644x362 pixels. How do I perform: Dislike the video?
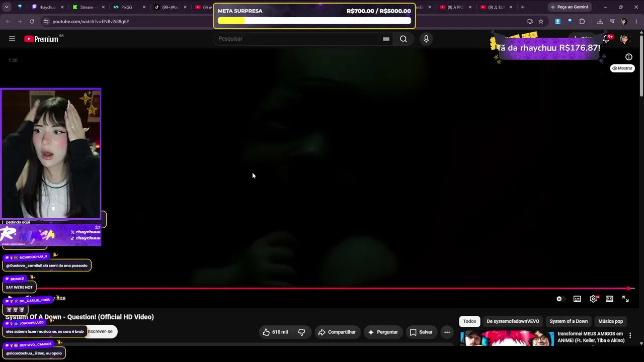(302, 332)
